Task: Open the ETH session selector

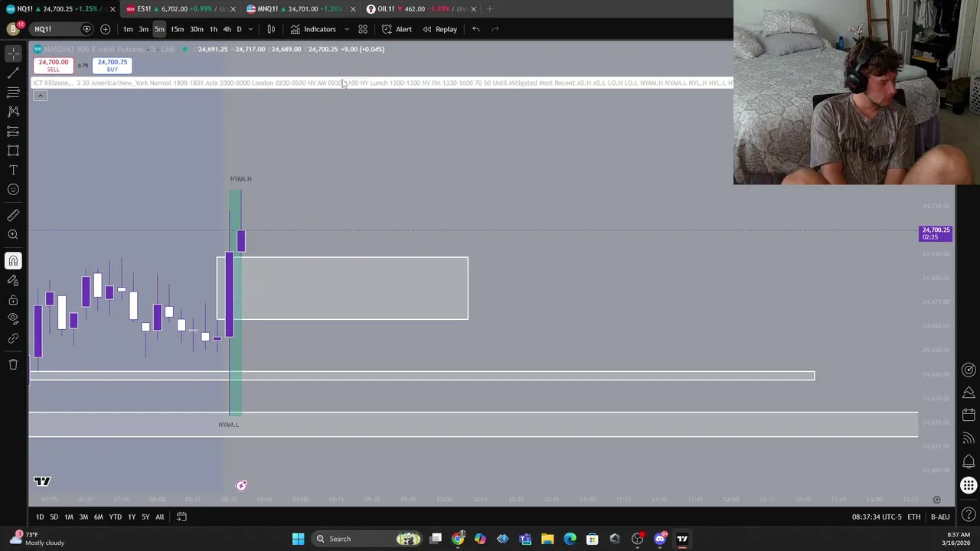Action: pyautogui.click(x=914, y=517)
